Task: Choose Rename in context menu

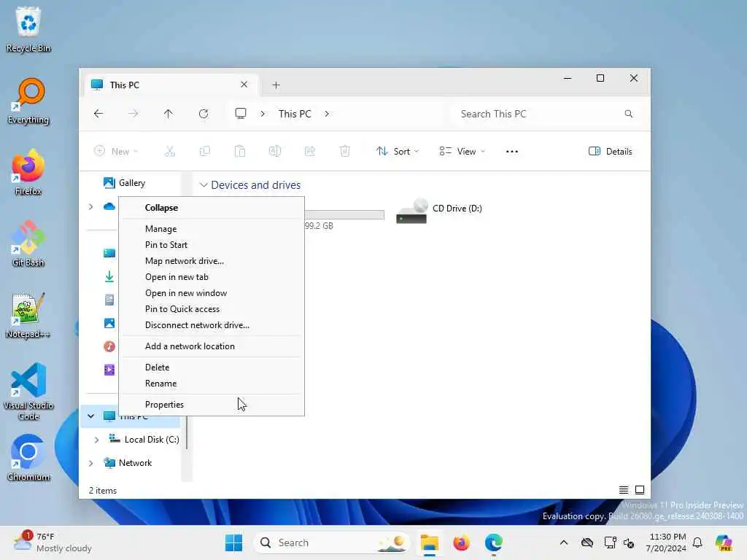Action: [x=212, y=384]
